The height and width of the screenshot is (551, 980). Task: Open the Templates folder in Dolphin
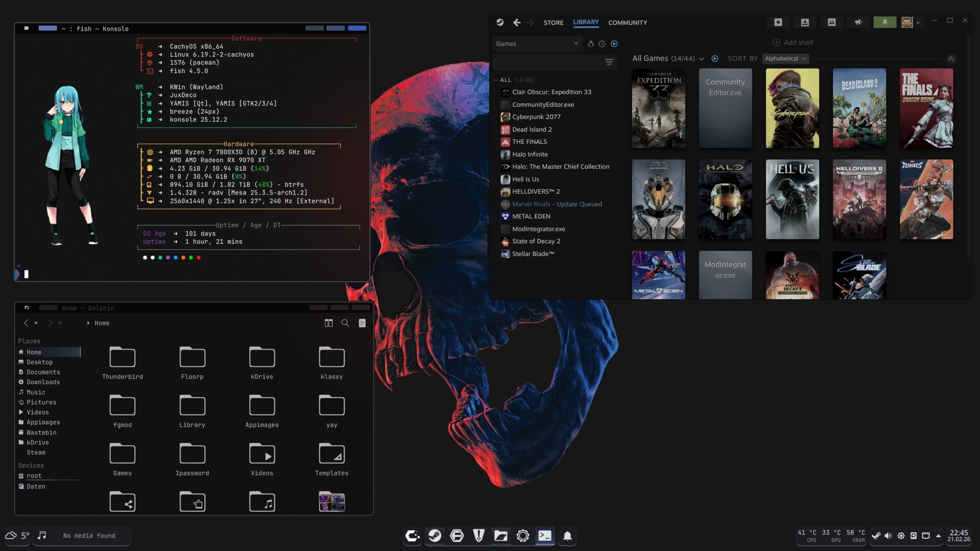point(332,459)
